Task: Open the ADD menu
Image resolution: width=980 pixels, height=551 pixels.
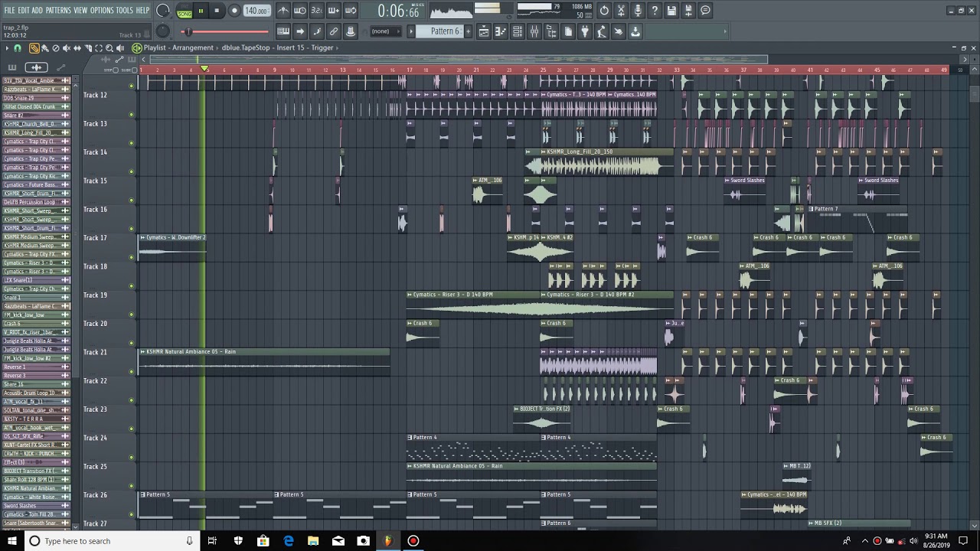Action: coord(37,10)
